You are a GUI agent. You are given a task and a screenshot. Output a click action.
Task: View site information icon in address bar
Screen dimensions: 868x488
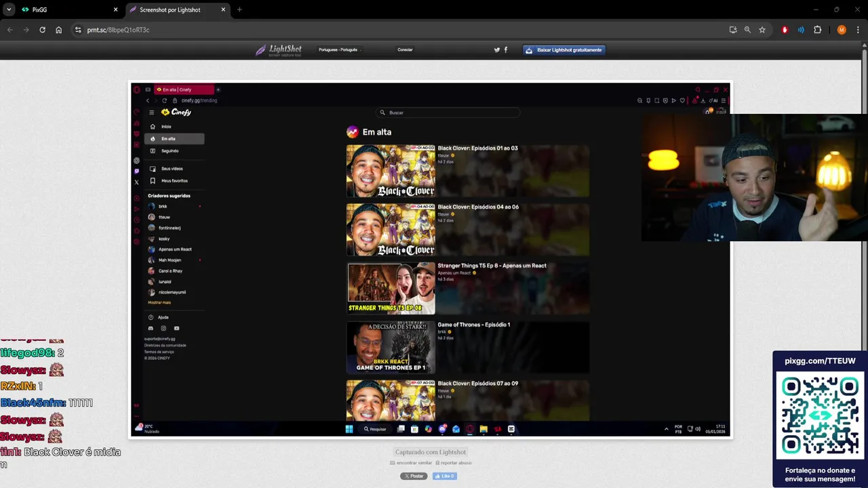point(78,30)
